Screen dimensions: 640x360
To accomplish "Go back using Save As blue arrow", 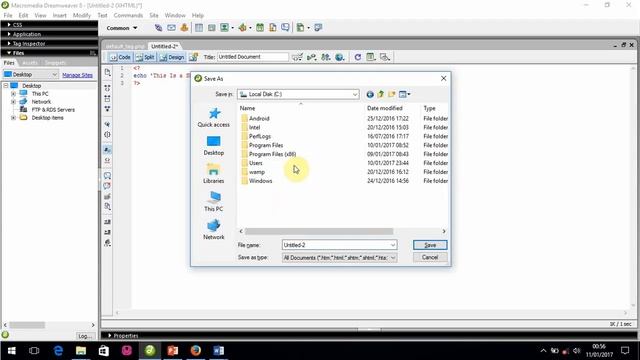I will point(370,94).
